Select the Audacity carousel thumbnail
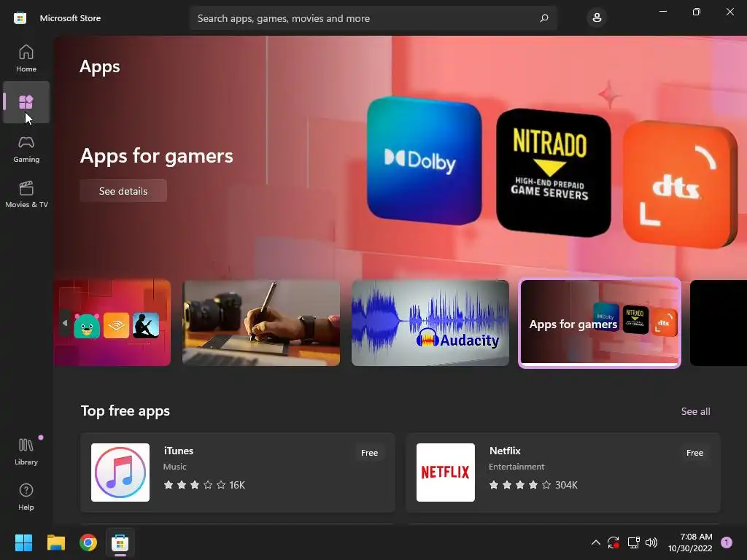747x560 pixels. click(430, 323)
